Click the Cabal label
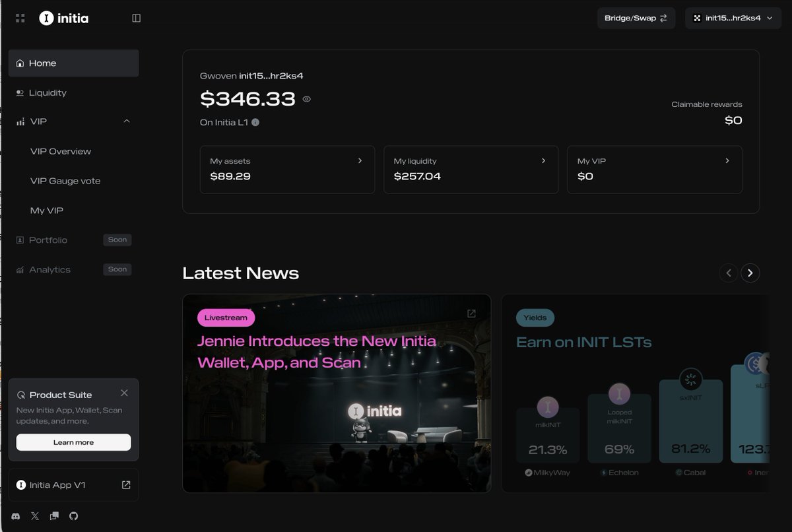 click(x=690, y=473)
